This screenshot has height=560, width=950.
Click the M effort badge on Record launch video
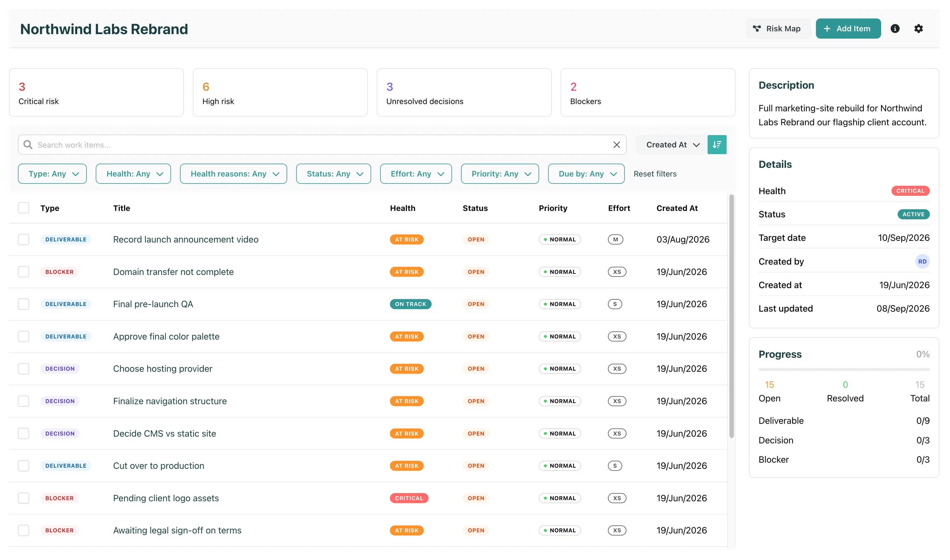[616, 240]
